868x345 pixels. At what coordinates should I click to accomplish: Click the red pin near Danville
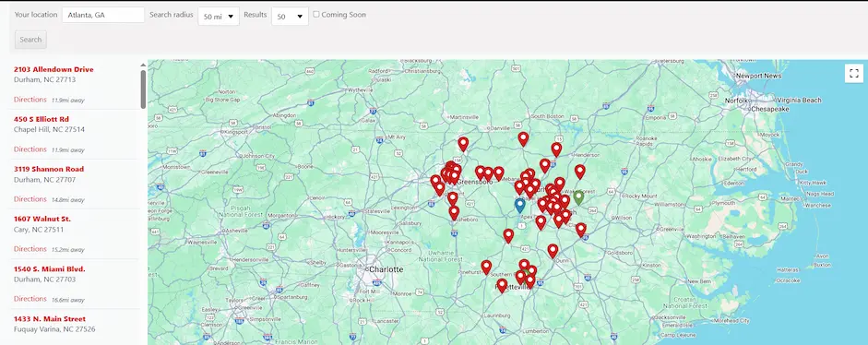coord(463,145)
